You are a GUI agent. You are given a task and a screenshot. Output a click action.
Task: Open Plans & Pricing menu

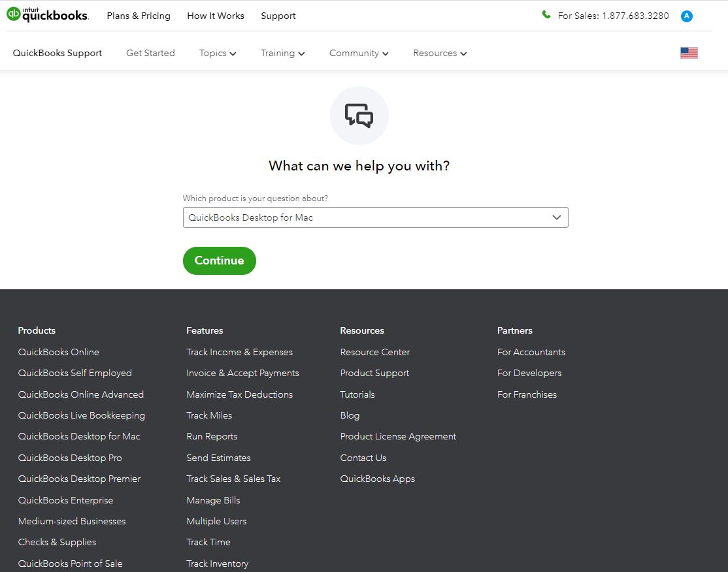139,16
